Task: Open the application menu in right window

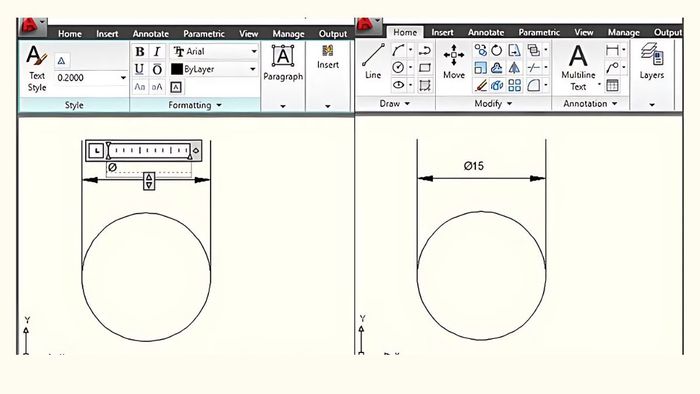Action: pos(369,25)
